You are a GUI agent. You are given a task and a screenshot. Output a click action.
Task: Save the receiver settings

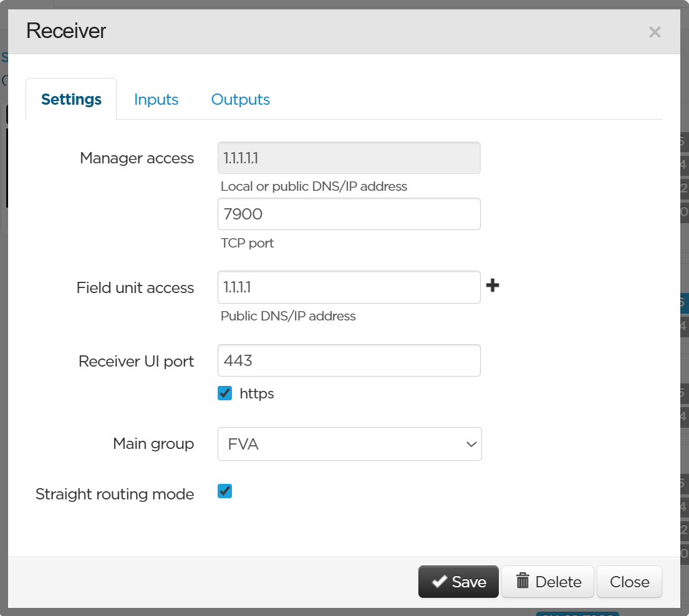pos(458,582)
